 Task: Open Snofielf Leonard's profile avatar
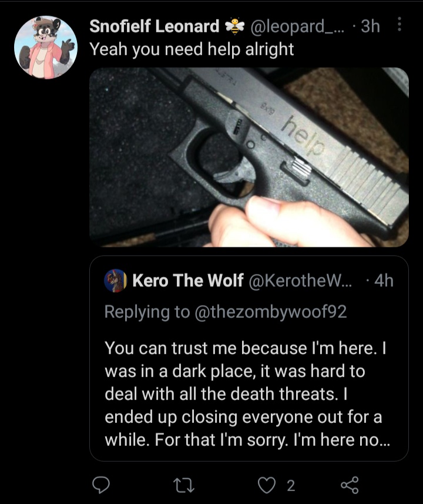point(46,47)
